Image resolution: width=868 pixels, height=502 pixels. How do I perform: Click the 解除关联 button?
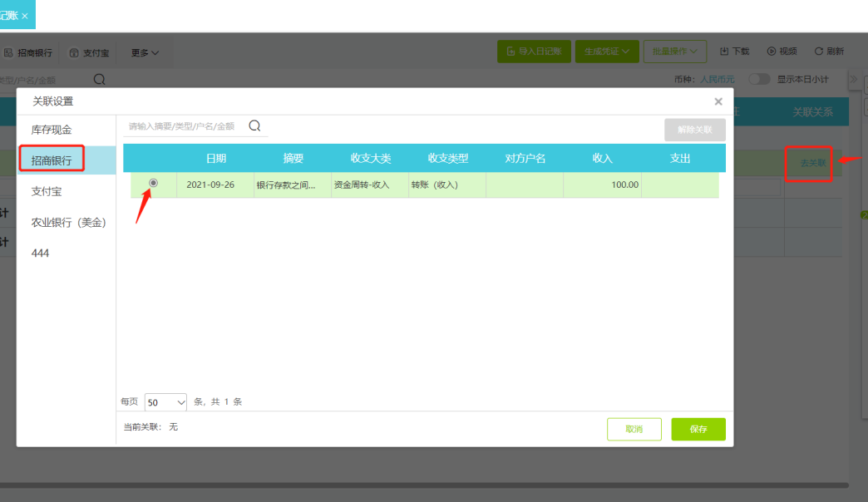pos(695,130)
